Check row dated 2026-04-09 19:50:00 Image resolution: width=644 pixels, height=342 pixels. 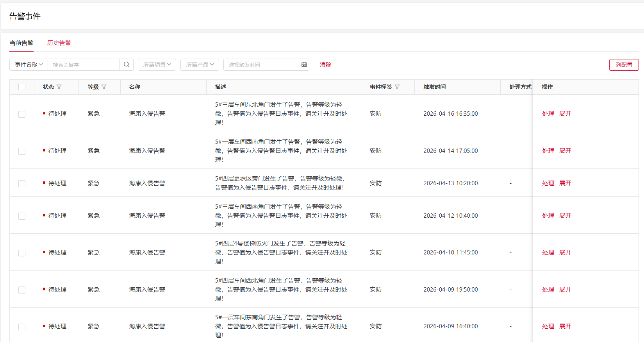(22, 290)
